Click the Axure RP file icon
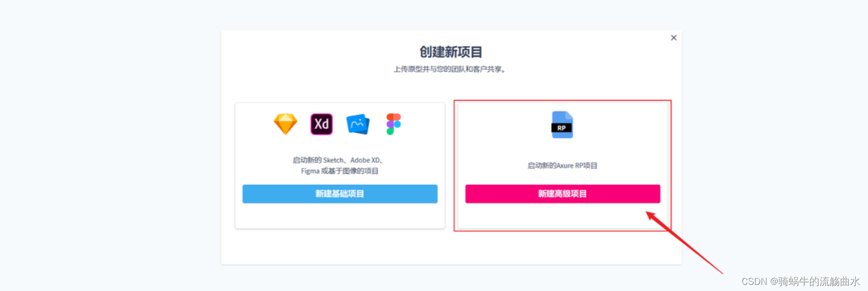The image size is (868, 291). pos(562,124)
